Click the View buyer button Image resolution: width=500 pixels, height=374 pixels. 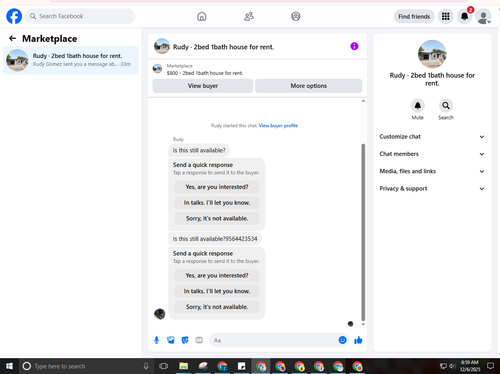(x=203, y=86)
